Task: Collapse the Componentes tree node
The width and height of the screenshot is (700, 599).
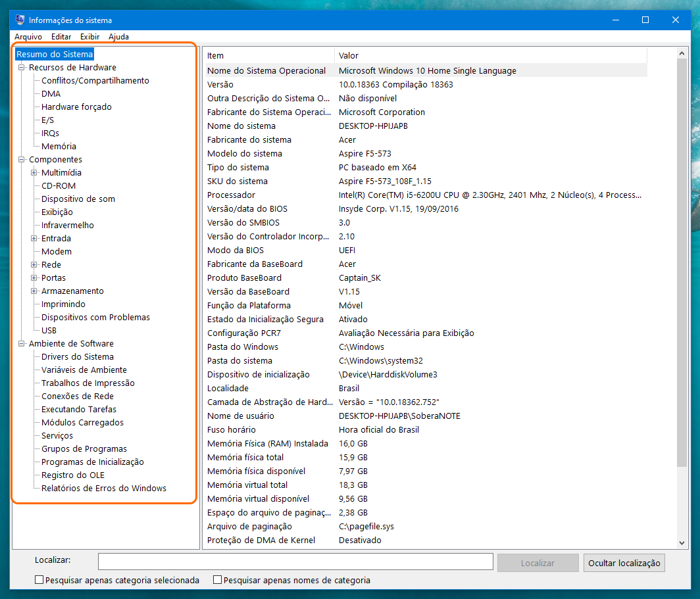Action: pyautogui.click(x=21, y=159)
